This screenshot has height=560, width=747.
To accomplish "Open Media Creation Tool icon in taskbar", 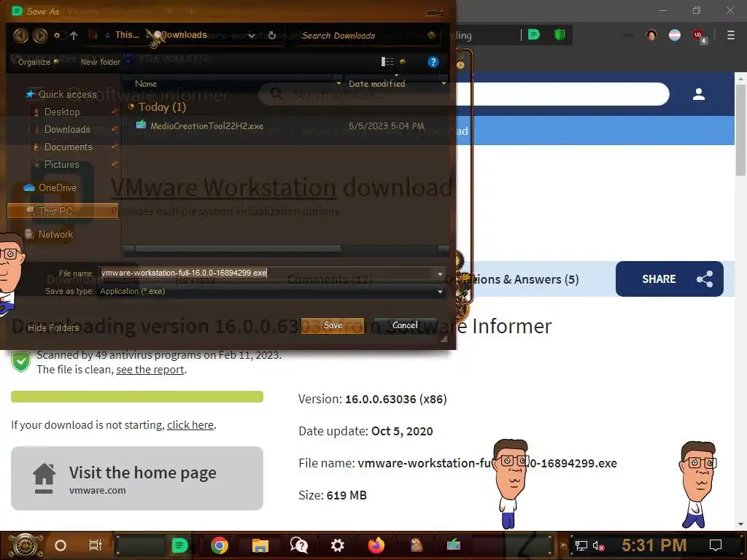I will pos(453,544).
